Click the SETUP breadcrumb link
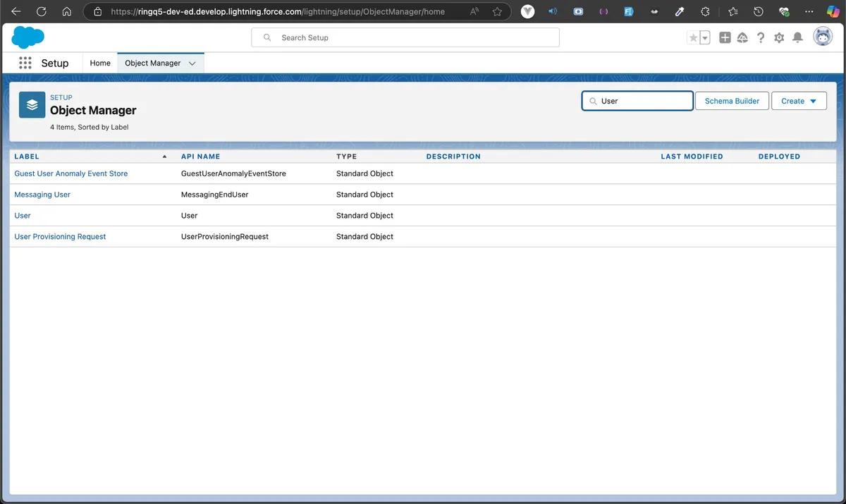The image size is (846, 504). coord(61,97)
